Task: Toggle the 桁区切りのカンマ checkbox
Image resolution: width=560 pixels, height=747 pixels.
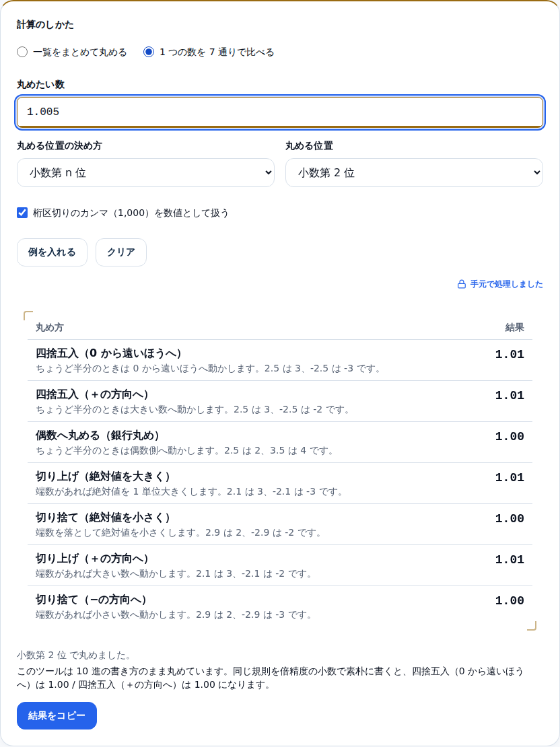Action: click(22, 213)
